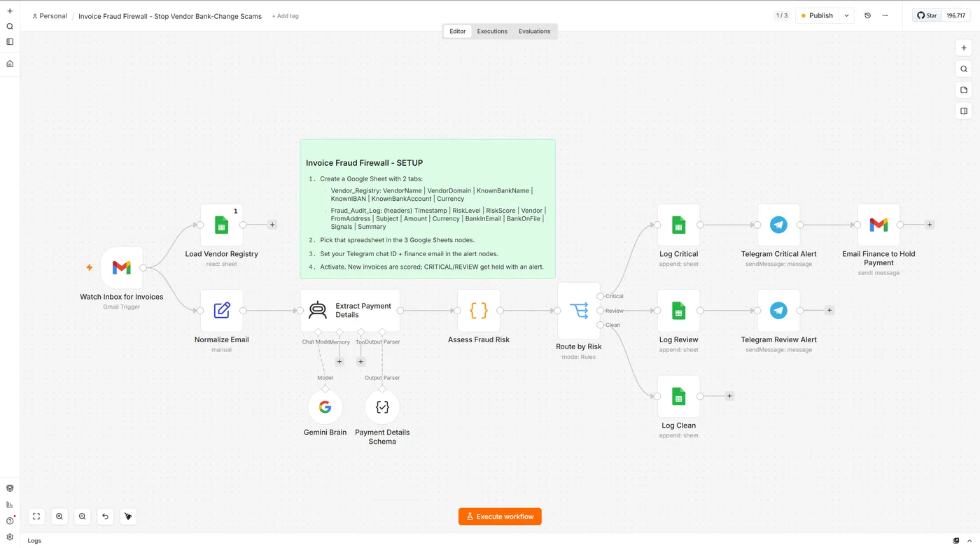Open the more options ellipsis menu
The image size is (980, 548).
click(885, 15)
